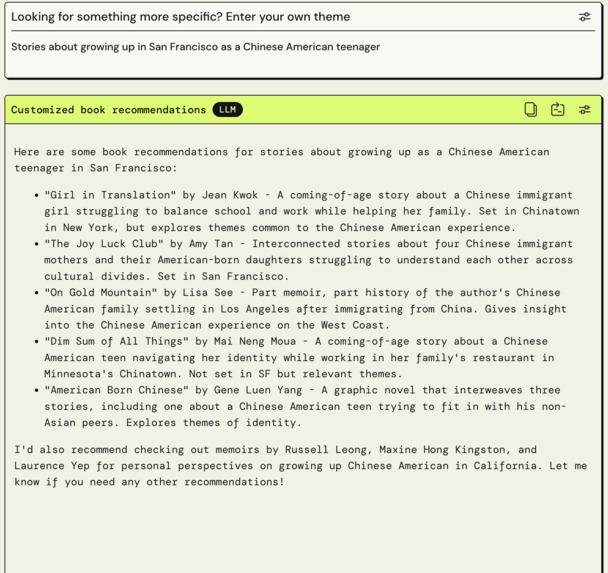
Task: Copy the customized book recommendations output
Action: [x=530, y=110]
